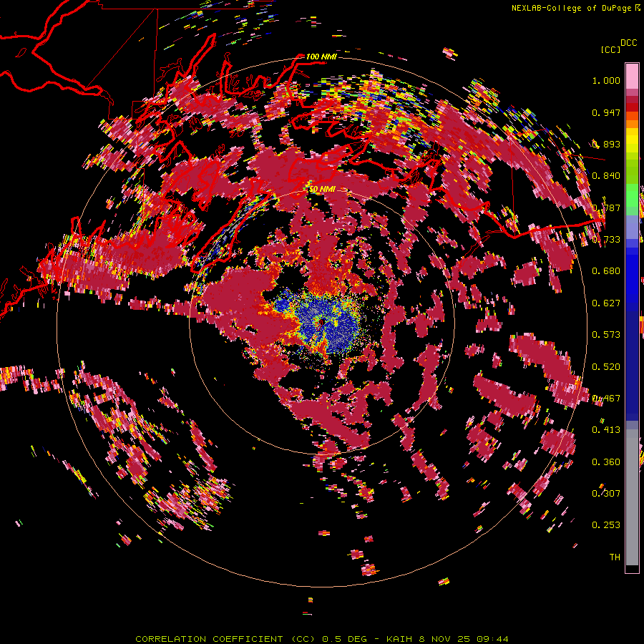The width and height of the screenshot is (644, 644).
Task: Click the 0.947 legend value
Action: [x=606, y=112]
